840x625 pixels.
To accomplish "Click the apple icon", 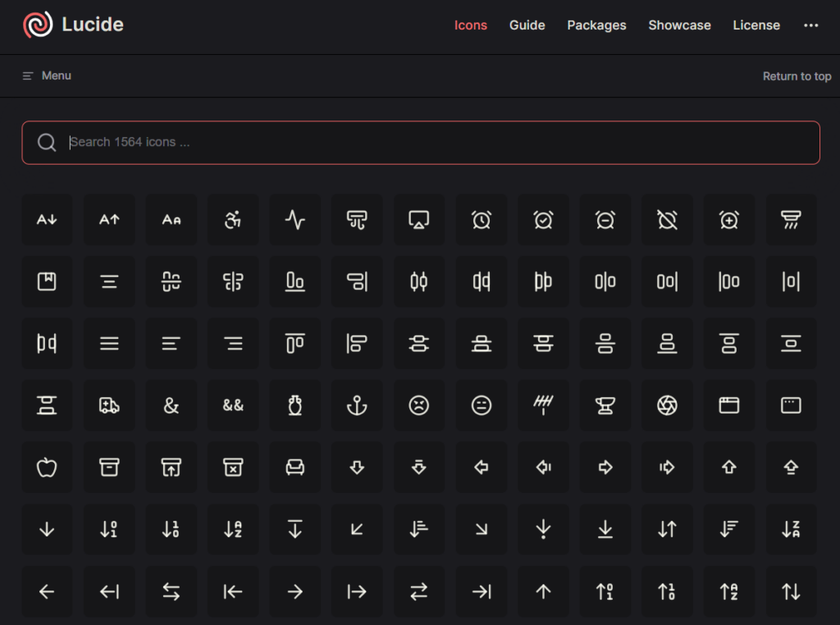I will [47, 468].
